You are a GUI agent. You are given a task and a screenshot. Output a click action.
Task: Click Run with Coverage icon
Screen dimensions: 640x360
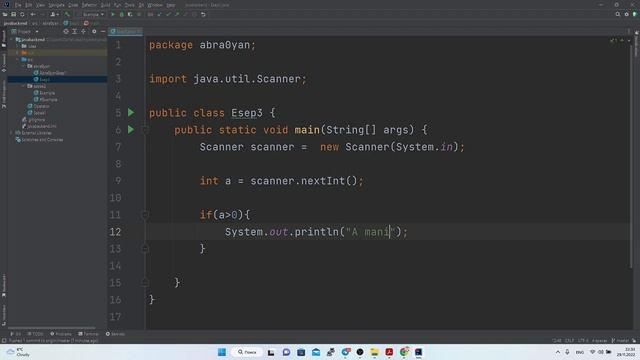coord(130,14)
